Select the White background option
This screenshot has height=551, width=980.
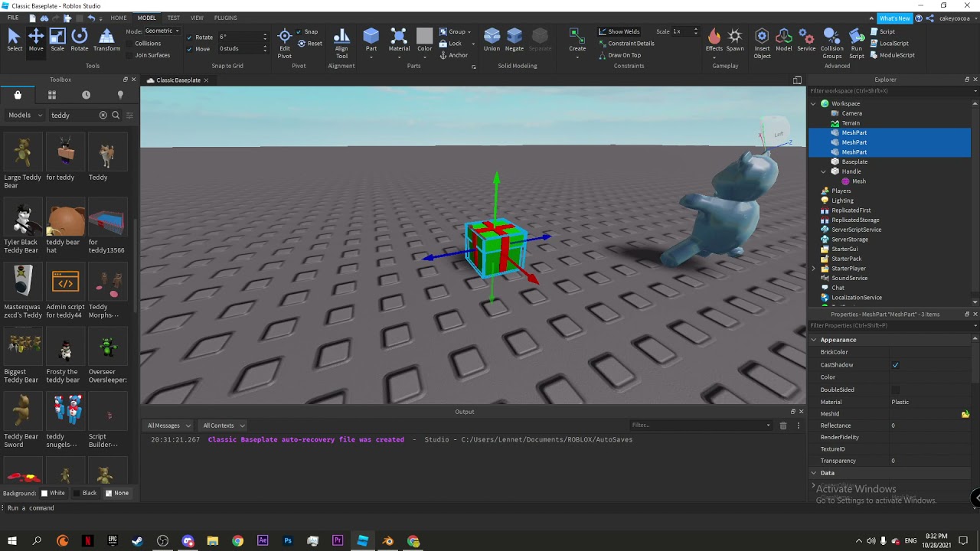click(53, 494)
